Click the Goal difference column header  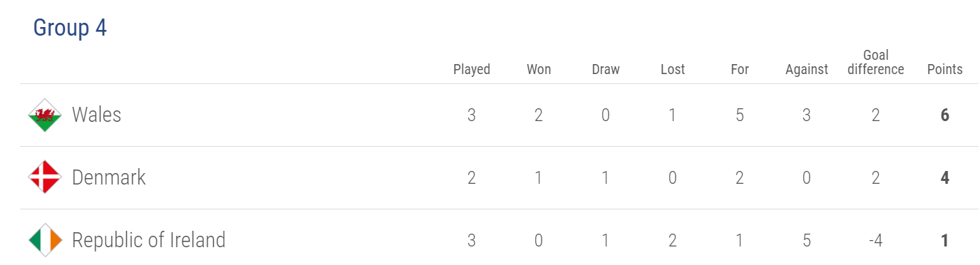click(876, 63)
